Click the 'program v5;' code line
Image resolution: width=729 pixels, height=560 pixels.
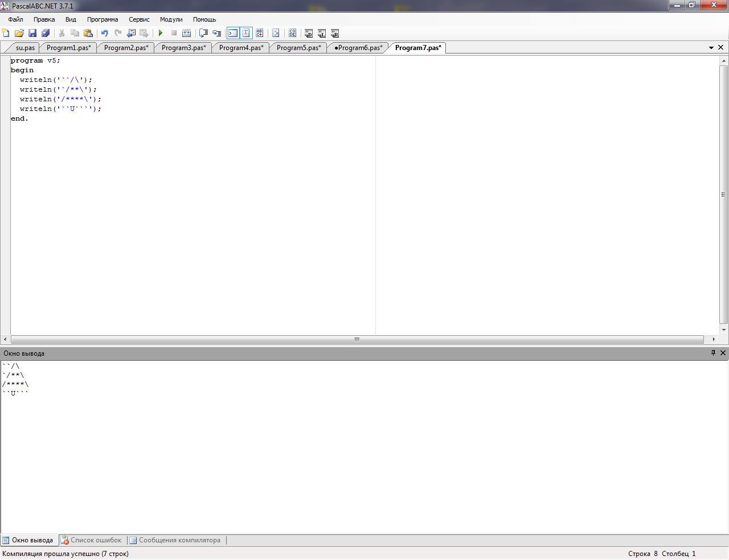click(35, 60)
